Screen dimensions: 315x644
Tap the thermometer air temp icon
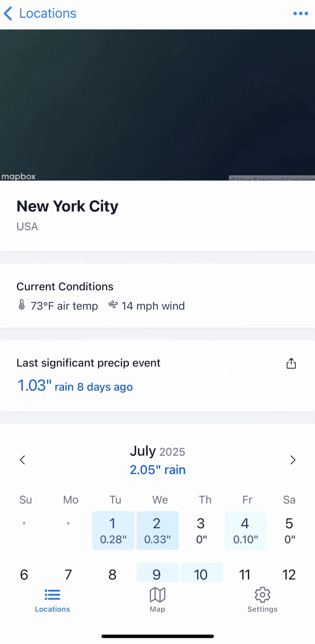click(22, 305)
